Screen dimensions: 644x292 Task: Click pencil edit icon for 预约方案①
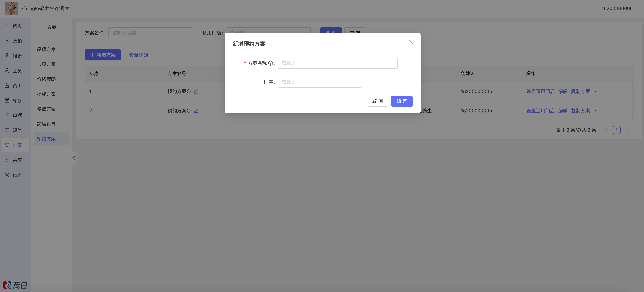pos(196,91)
